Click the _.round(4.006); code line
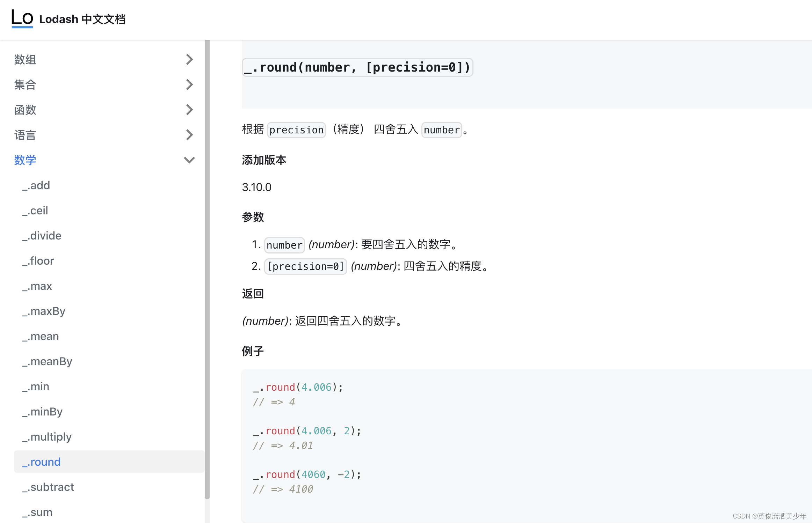Screen dimensions: 812x523 298,387
